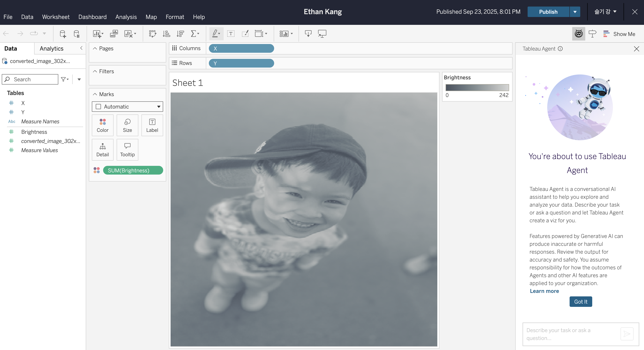Open the Publish dropdown arrow
Viewport: 644px width, 350px height.
pyautogui.click(x=575, y=12)
